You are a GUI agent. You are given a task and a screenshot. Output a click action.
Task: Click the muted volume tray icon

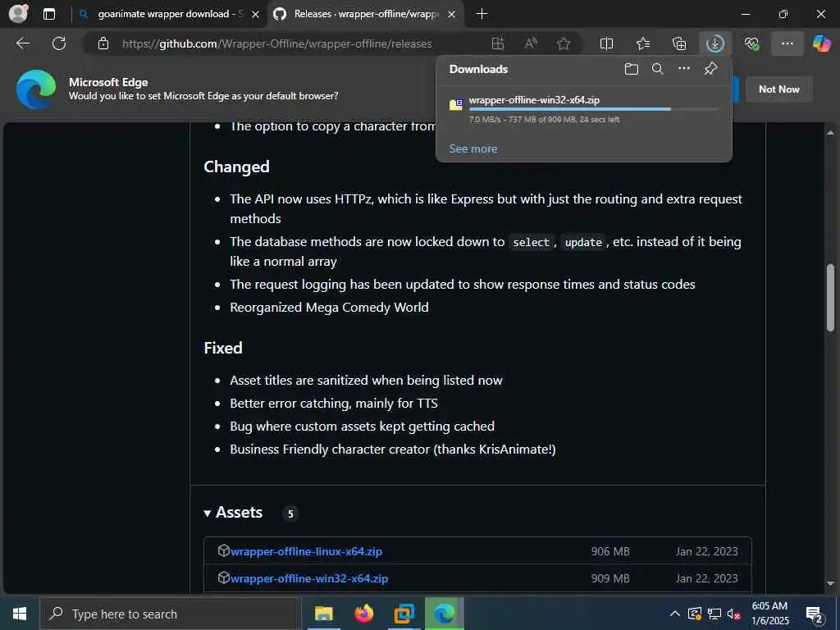click(x=734, y=614)
